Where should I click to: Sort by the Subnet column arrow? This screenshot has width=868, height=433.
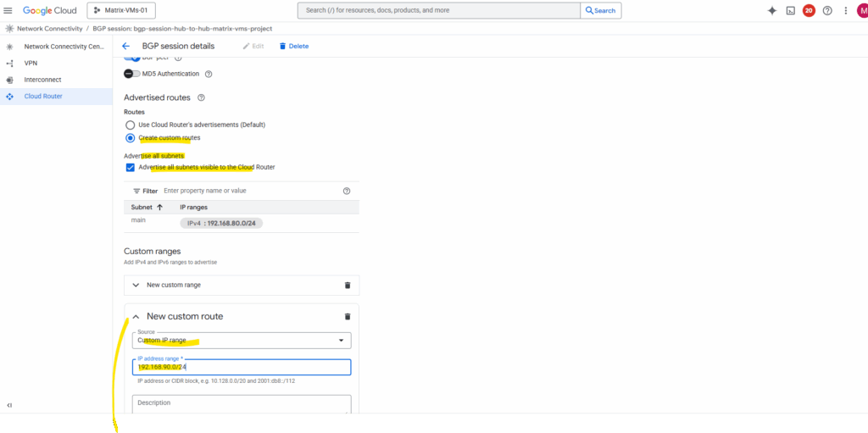[160, 207]
